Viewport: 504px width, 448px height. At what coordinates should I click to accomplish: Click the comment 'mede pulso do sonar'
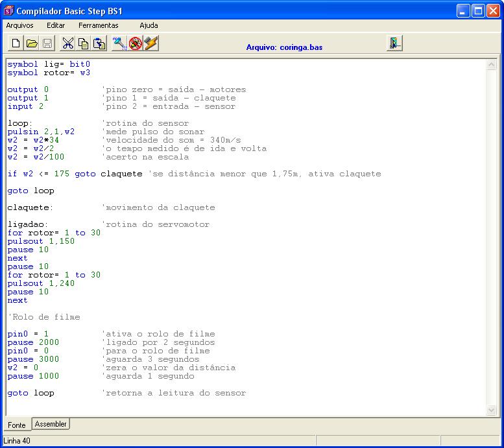tap(153, 132)
